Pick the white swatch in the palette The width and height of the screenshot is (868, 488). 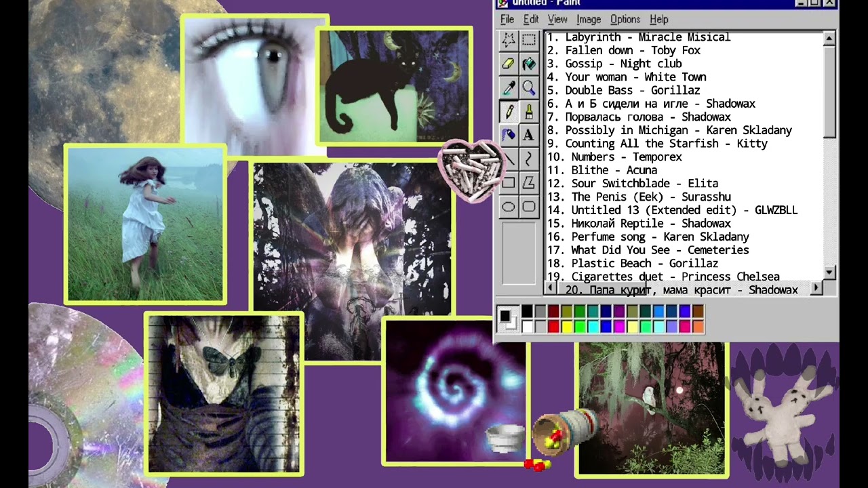coord(527,327)
